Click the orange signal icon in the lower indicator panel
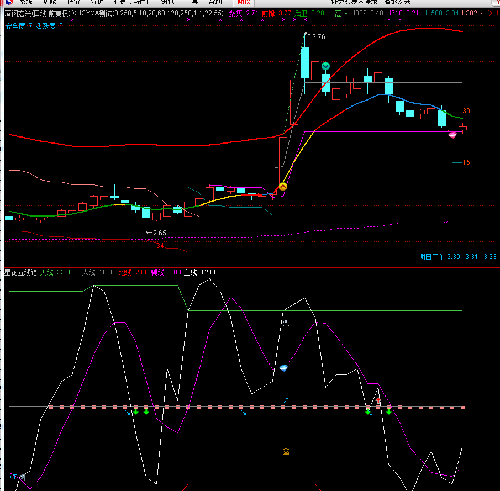Image resolution: width=500 pixels, height=491 pixels. [x=286, y=452]
